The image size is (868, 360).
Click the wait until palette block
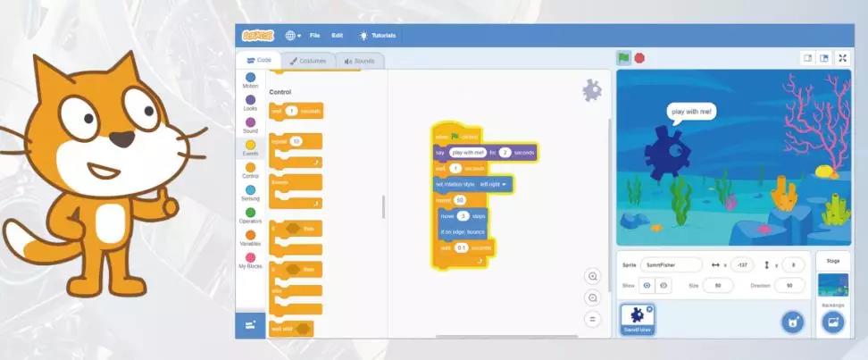tap(291, 329)
